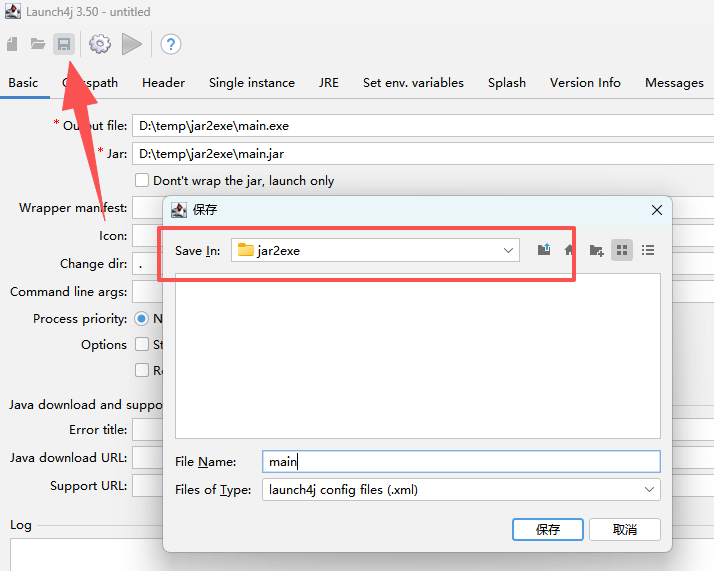Toggle the first Options checkbox
Viewport: 714px width, 571px height.
pos(142,344)
